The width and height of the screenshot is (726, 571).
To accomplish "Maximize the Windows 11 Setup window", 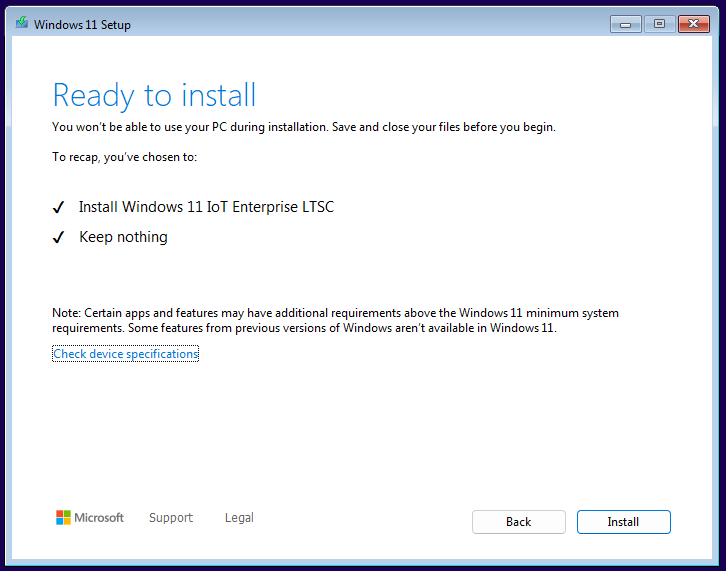I will [x=659, y=24].
